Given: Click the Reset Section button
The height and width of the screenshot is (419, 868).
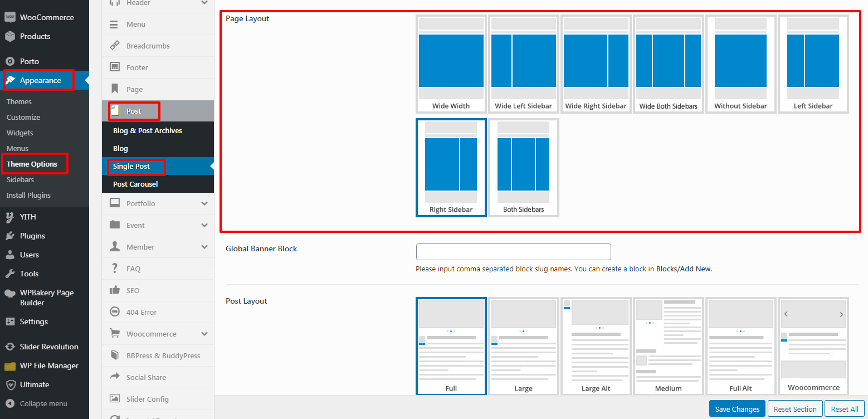Looking at the screenshot, I should click(795, 409).
